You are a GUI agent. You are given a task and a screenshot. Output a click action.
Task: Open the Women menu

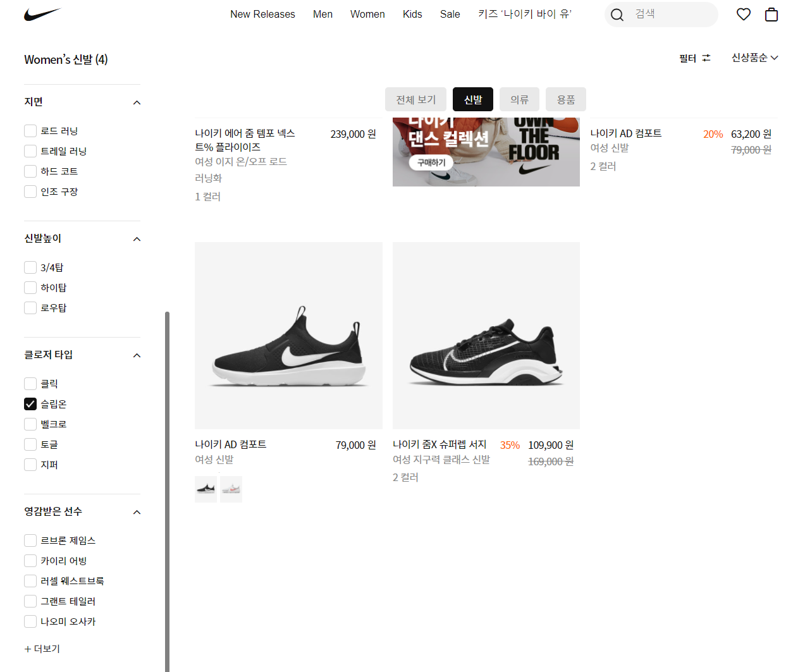pyautogui.click(x=367, y=14)
